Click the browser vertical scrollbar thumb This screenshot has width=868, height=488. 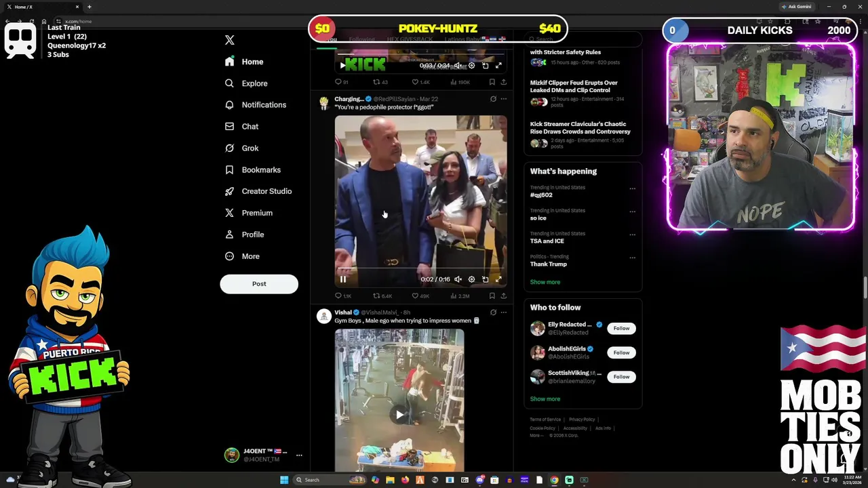coord(865,287)
